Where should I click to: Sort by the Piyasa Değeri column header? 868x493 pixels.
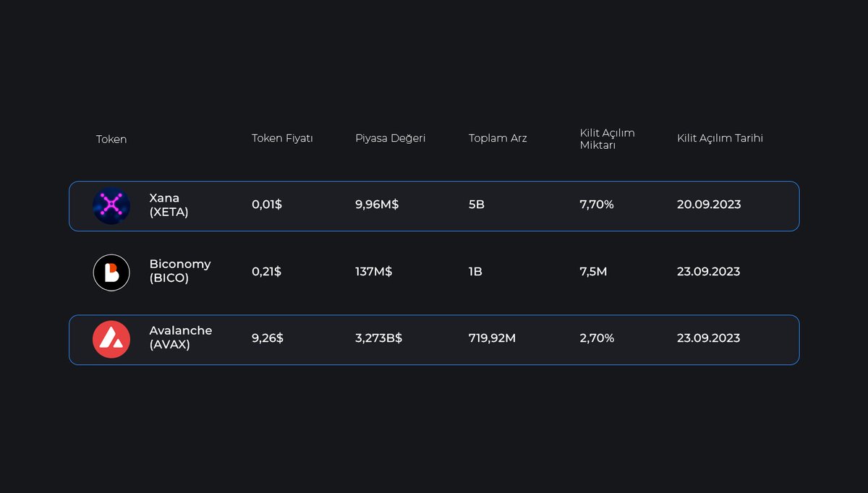pos(391,138)
